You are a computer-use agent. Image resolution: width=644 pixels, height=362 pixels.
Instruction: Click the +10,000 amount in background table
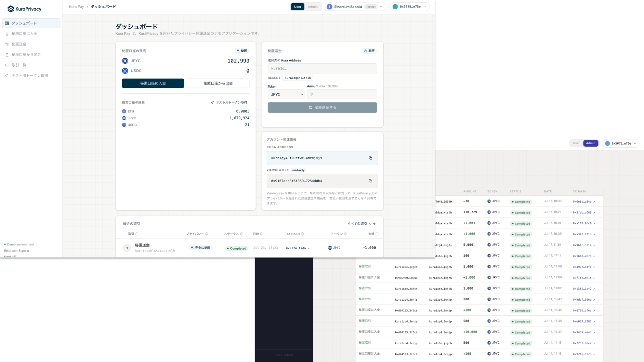coord(470,332)
